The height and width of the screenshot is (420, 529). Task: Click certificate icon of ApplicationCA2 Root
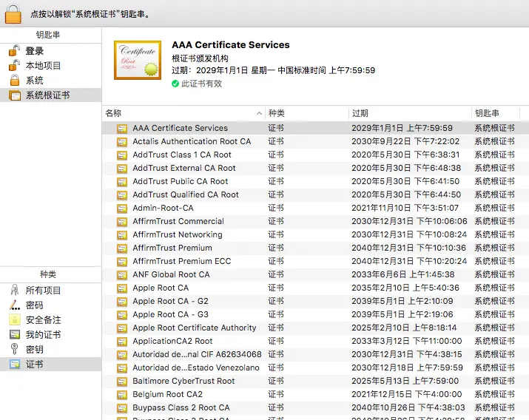click(122, 342)
